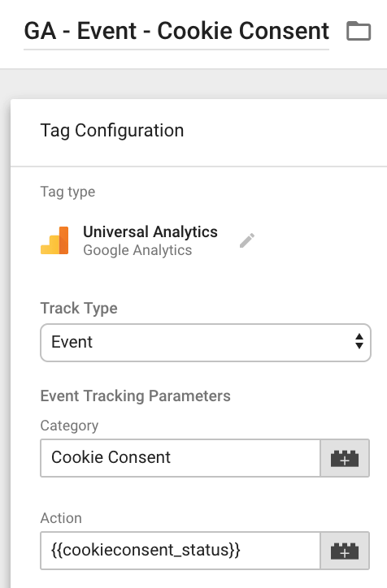Screen dimensions: 387x588
Task: Open the folder icon beside the tag name
Action: tap(359, 31)
